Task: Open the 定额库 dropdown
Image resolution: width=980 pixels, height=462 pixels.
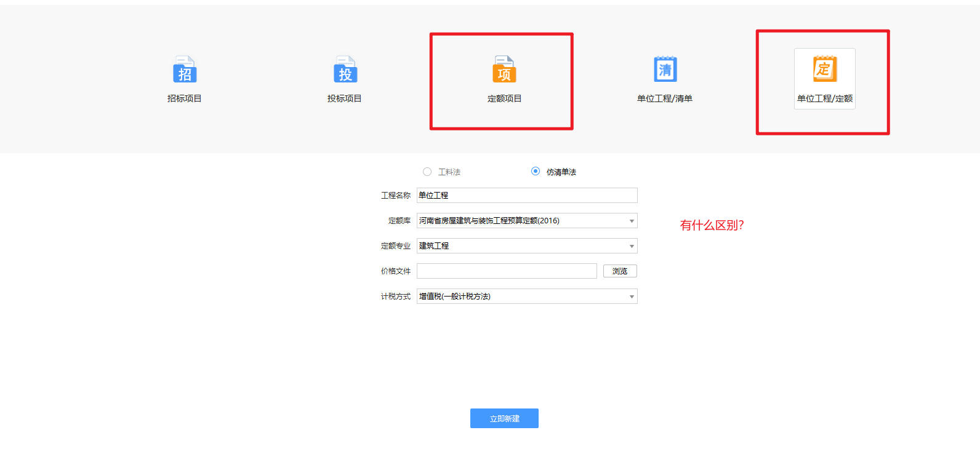Action: pos(527,220)
